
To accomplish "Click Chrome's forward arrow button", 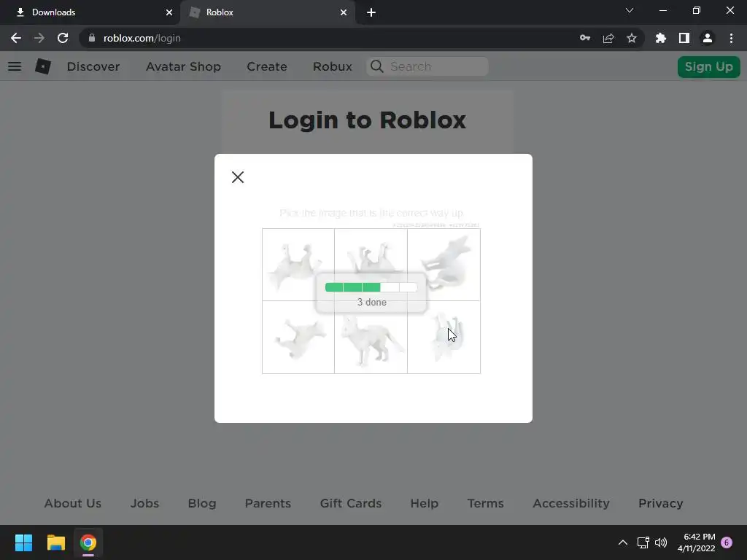I will (39, 38).
